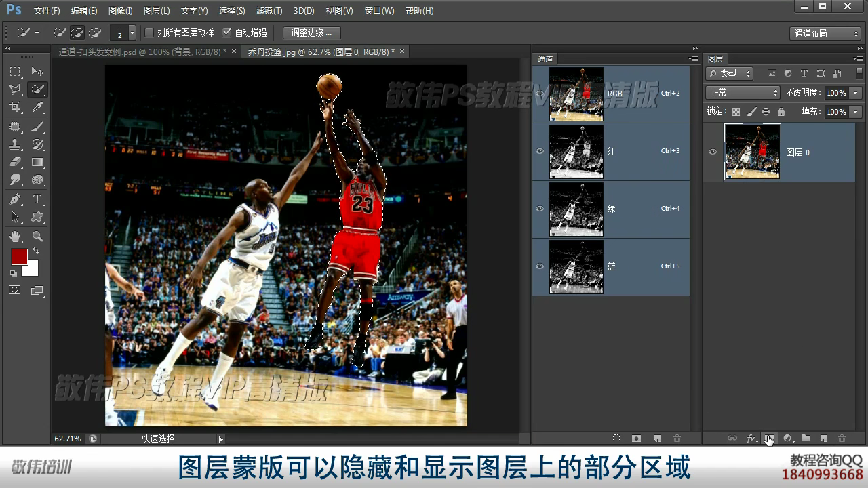This screenshot has width=868, height=488.
Task: Reset default foreground and background colors
Action: (14, 274)
